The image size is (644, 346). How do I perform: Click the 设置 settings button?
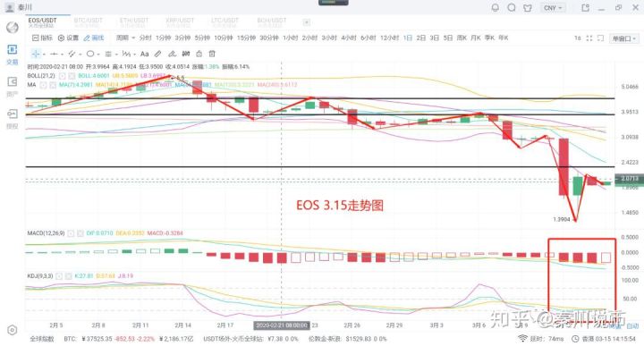68,38
